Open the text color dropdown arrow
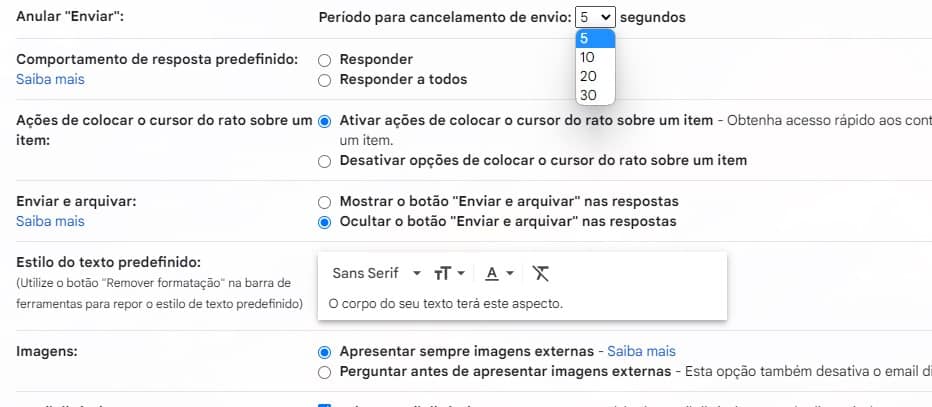Screen dimensions: 932x407 pyautogui.click(x=509, y=274)
